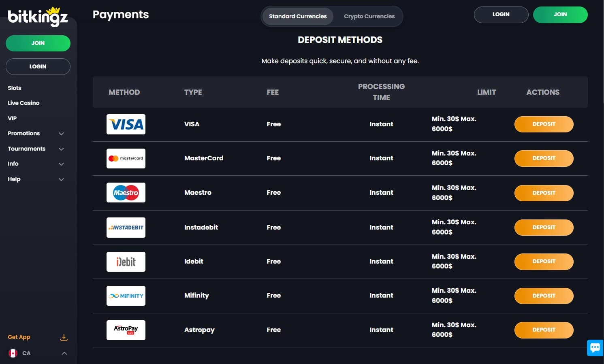Screen dimensions: 604x364
Task: Switch to Standard Currencies tab
Action: click(298, 16)
